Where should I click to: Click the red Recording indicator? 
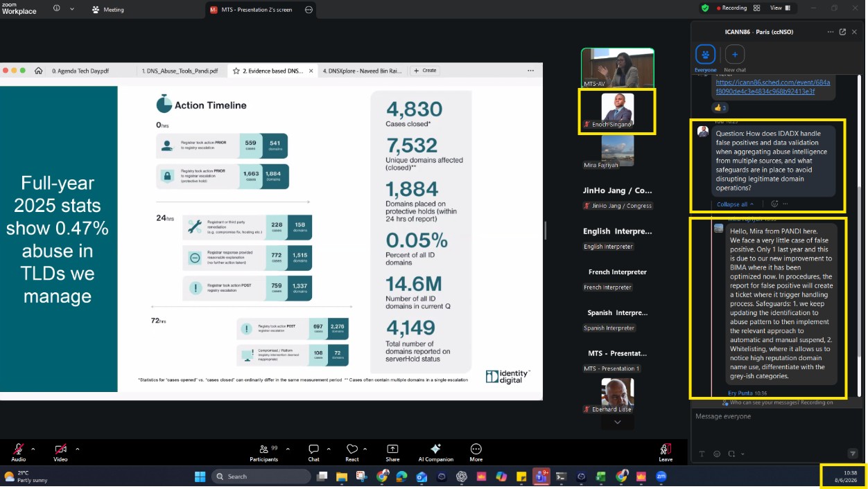pos(731,8)
